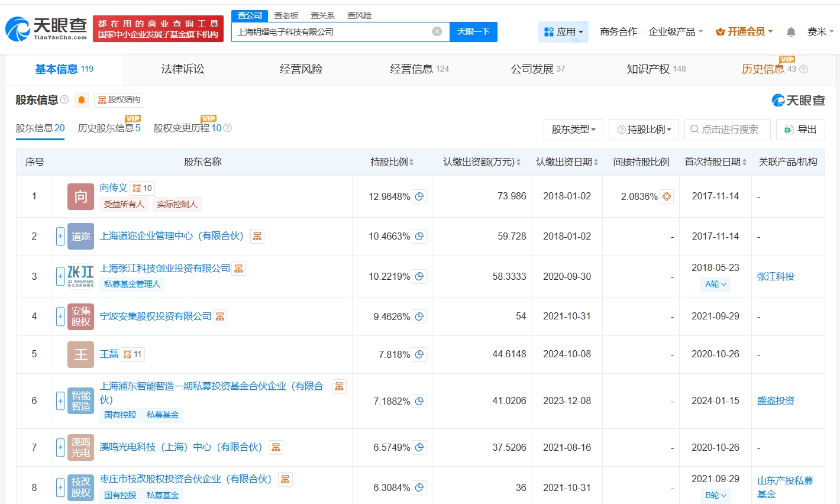Clear the search box with X icon

pyautogui.click(x=437, y=31)
